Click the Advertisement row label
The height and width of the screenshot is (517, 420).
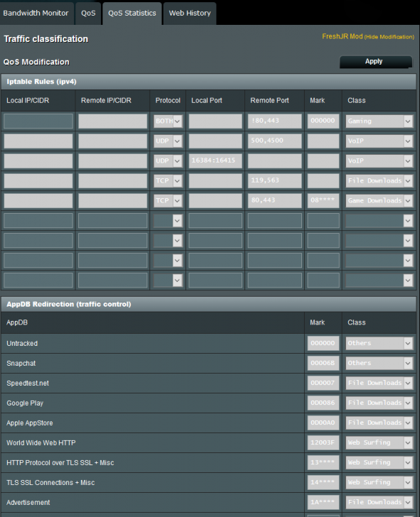coord(28,503)
